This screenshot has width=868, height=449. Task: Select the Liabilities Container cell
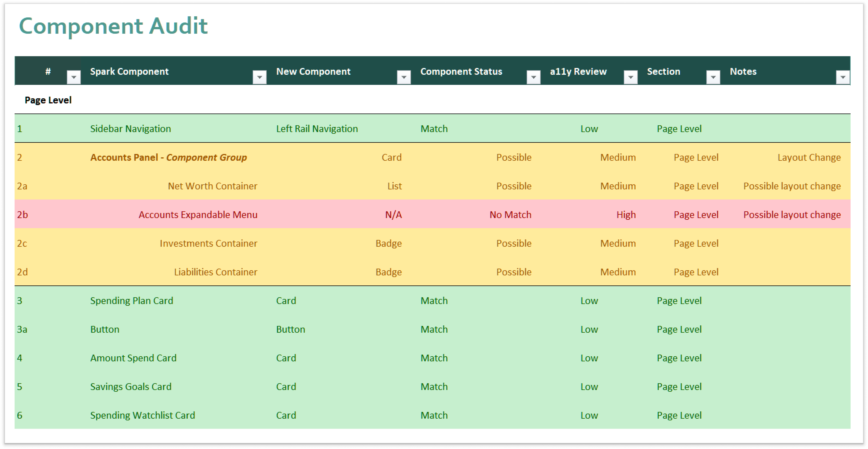pos(216,272)
